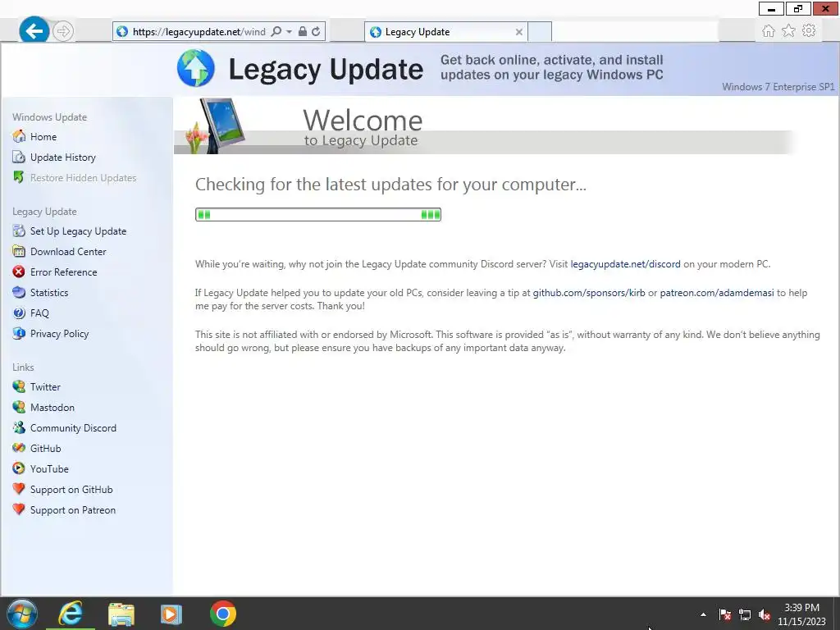Click the muted volume tray icon
840x630 pixels.
[x=765, y=614]
